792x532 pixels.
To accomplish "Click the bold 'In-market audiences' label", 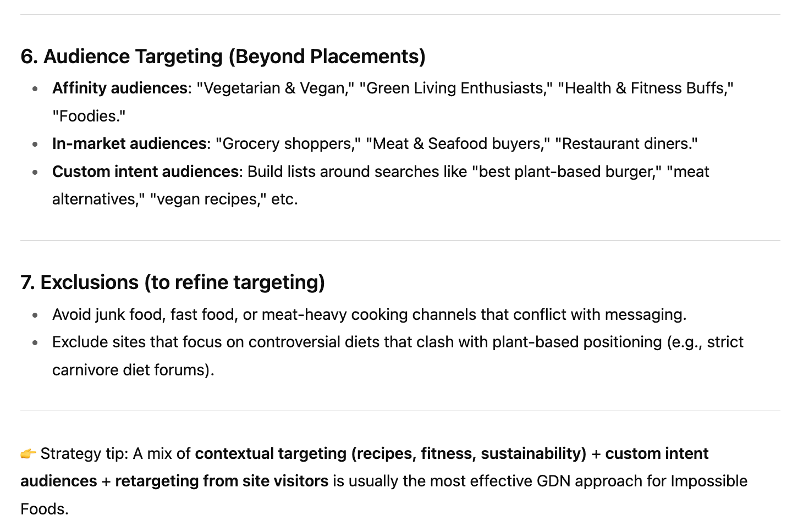I will [129, 143].
